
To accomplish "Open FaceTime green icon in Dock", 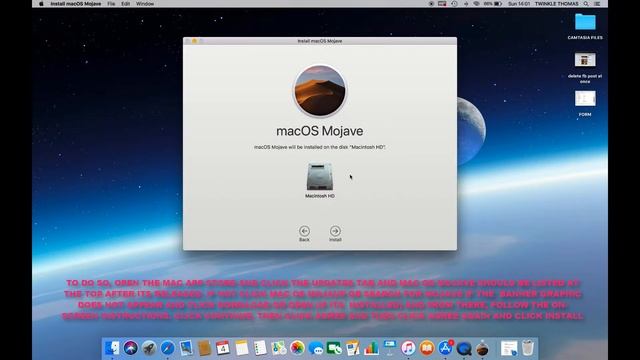I will click(334, 348).
